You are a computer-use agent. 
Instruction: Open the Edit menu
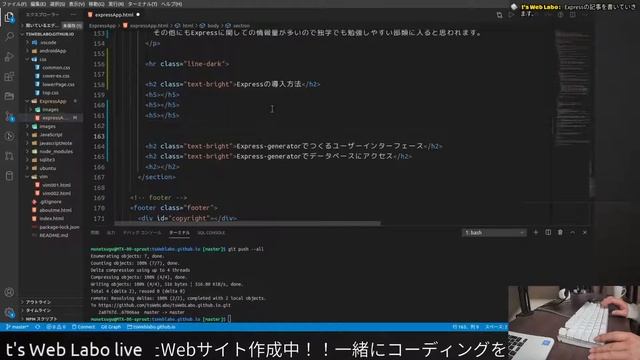(x=38, y=4)
